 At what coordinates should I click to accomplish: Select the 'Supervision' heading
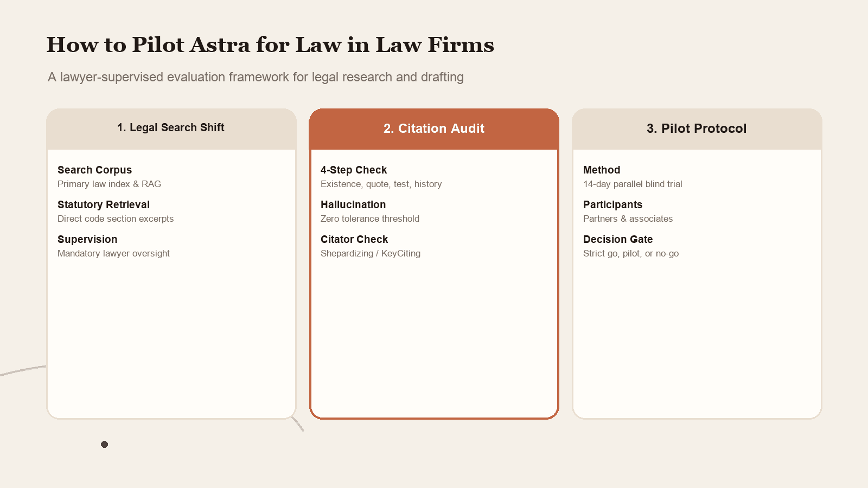point(87,239)
